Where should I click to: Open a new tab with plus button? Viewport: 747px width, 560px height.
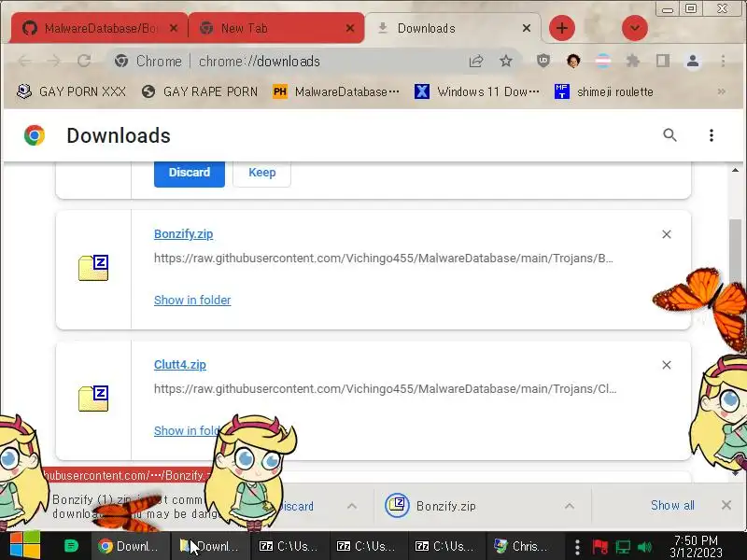tap(562, 28)
